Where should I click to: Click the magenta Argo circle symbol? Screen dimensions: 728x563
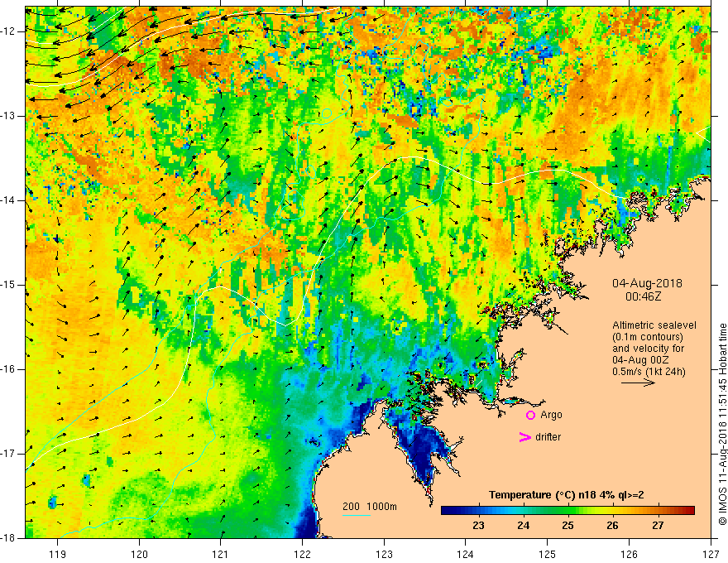530,415
